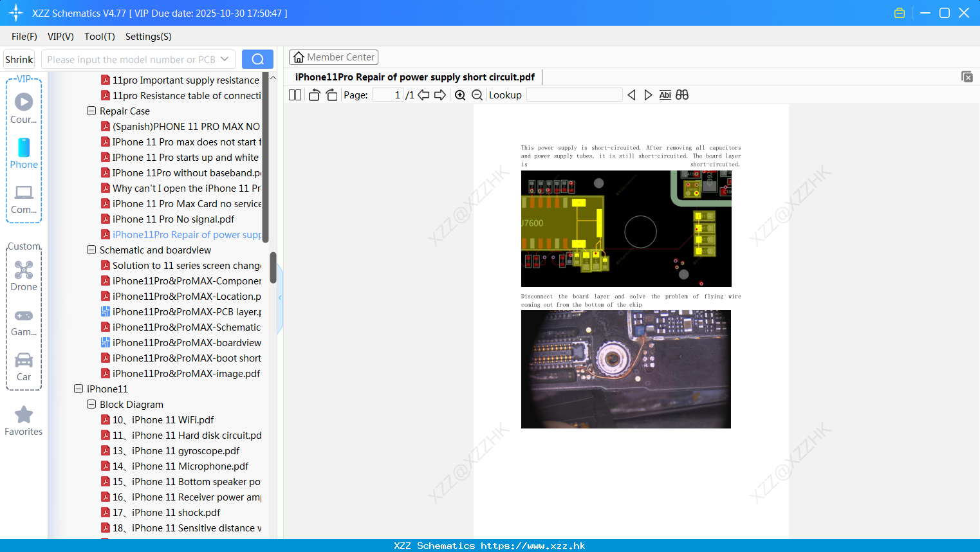Open XZZ website link in footer
The height and width of the screenshot is (552, 980).
[x=533, y=546]
